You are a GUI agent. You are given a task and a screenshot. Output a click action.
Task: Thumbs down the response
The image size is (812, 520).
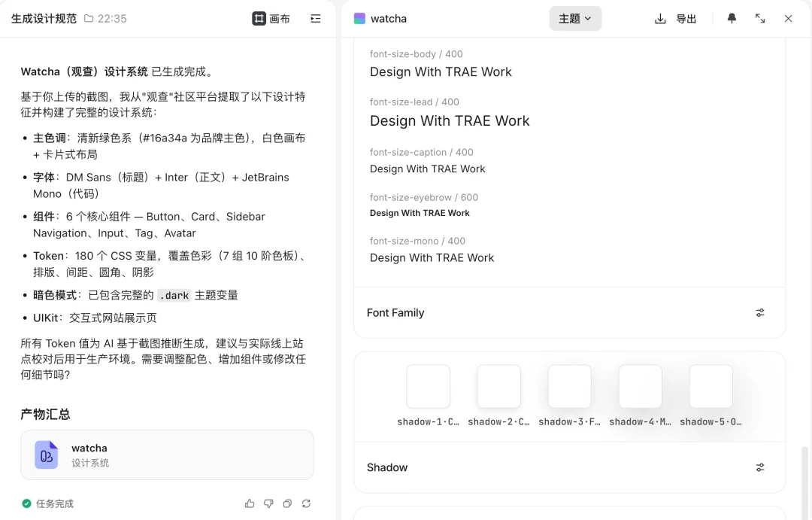(x=268, y=503)
